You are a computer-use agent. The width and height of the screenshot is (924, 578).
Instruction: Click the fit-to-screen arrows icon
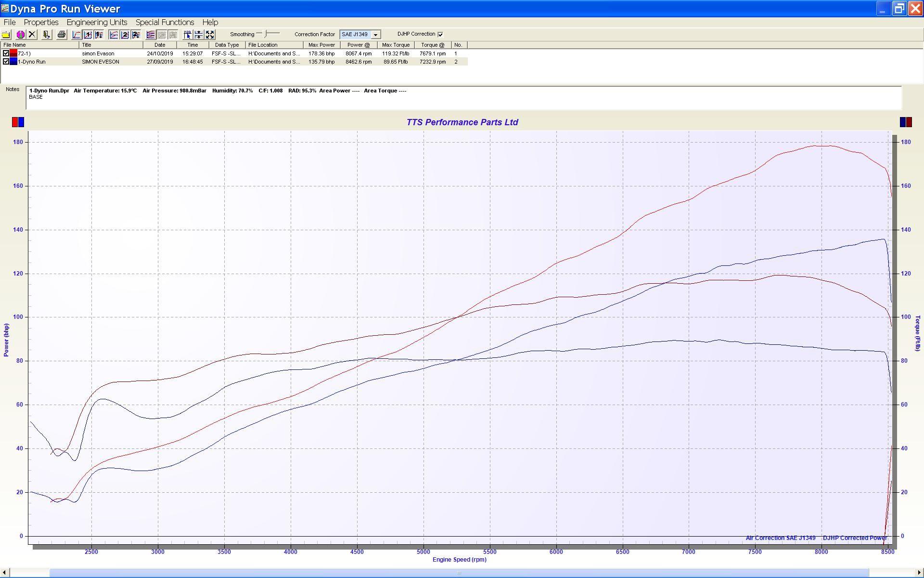pyautogui.click(x=210, y=35)
